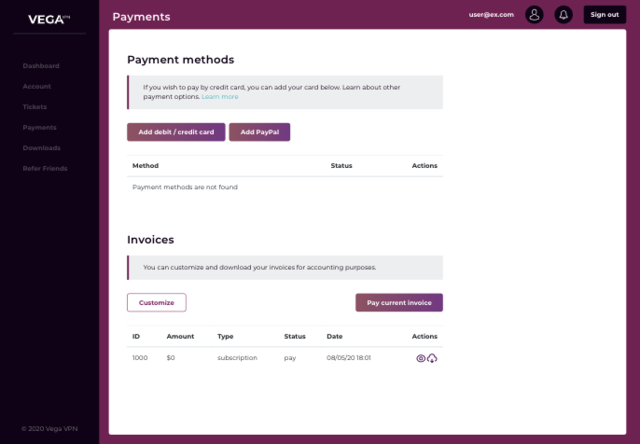Screen dimensions: 640x444
Task: Download invoice 1000 via cloud icon
Action: (432, 358)
